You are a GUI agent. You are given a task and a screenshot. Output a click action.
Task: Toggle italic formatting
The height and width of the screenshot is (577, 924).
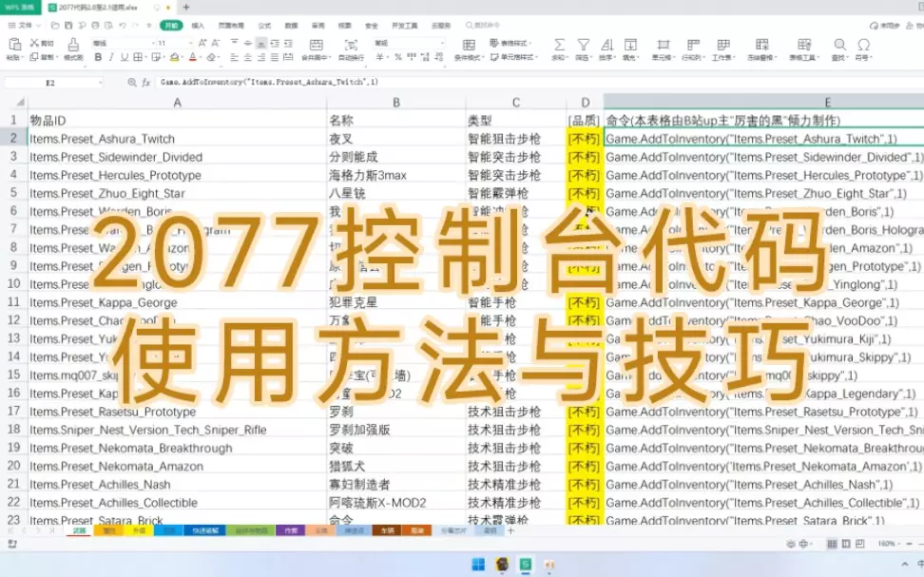(x=111, y=57)
